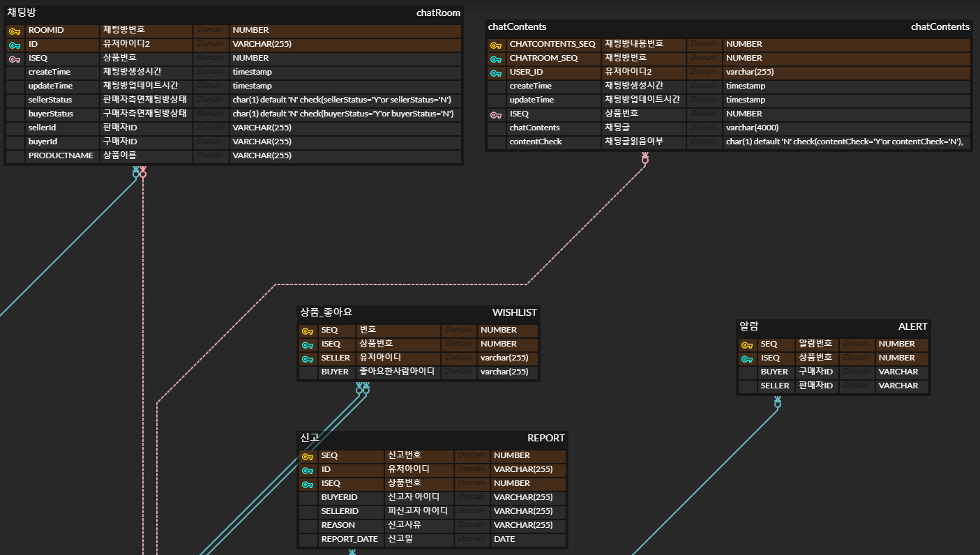Screen dimensions: 980x555
Task: Click the '신고' logical table title
Action: coord(310,438)
